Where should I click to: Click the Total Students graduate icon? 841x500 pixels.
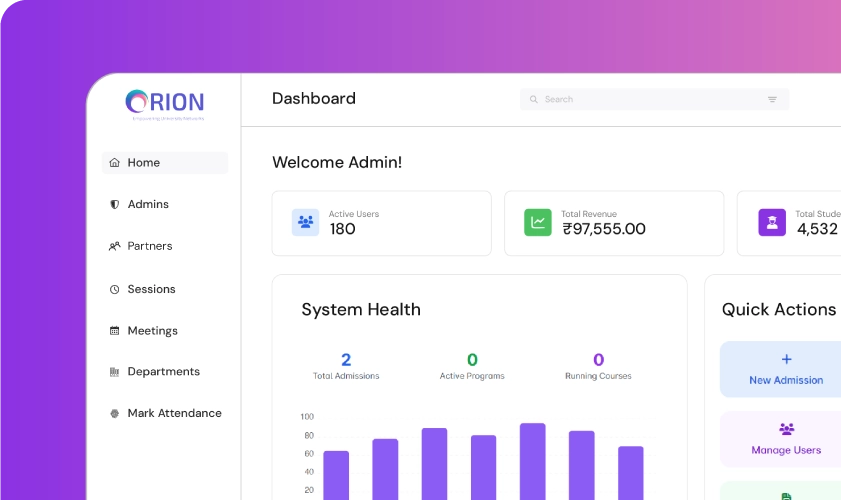pos(771,222)
